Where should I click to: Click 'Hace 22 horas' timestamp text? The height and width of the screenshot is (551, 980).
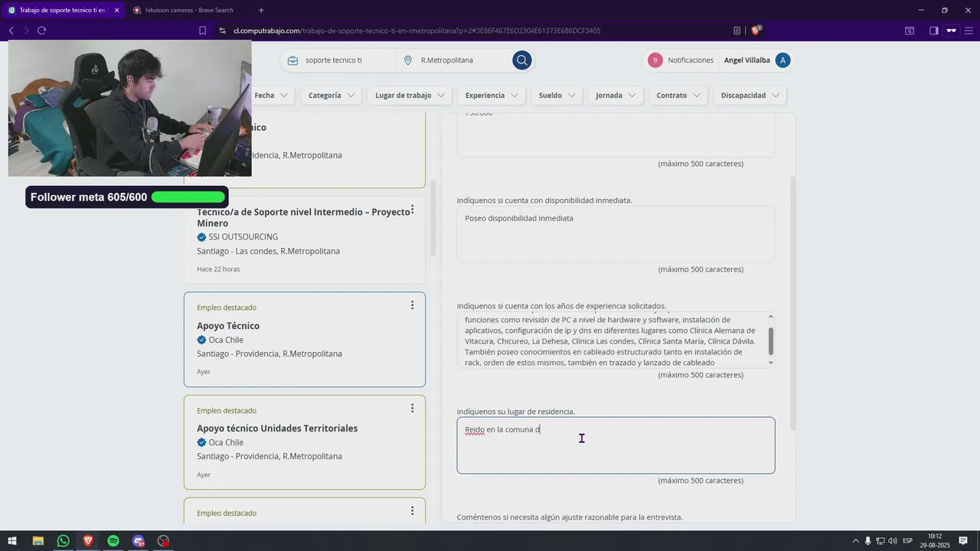point(218,269)
